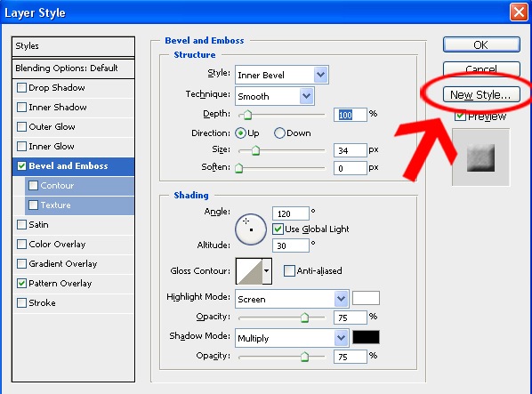This screenshot has height=394, width=532.
Task: Close the Layer Style dialog
Action: 519,12
